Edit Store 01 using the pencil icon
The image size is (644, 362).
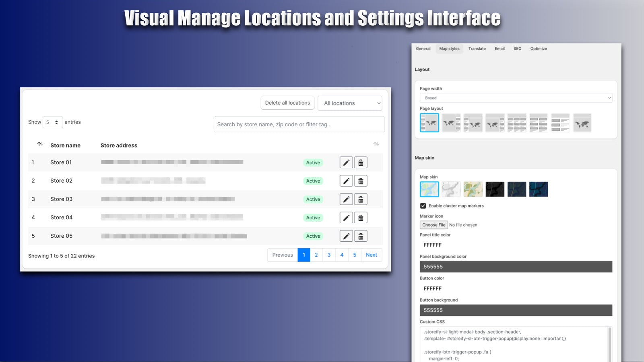[x=346, y=162]
